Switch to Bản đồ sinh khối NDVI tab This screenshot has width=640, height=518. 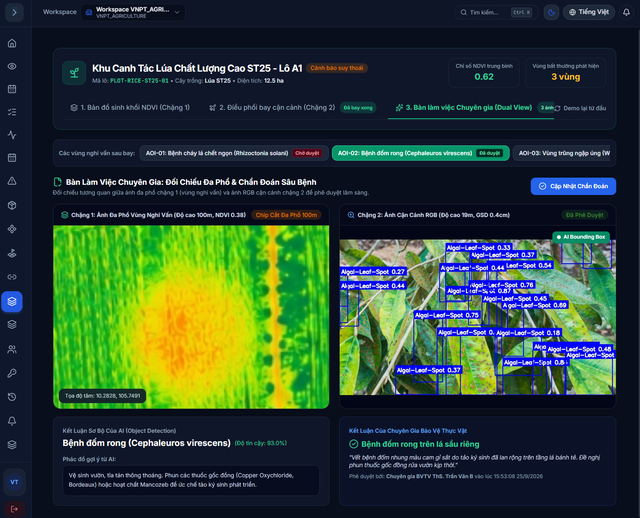click(130, 107)
